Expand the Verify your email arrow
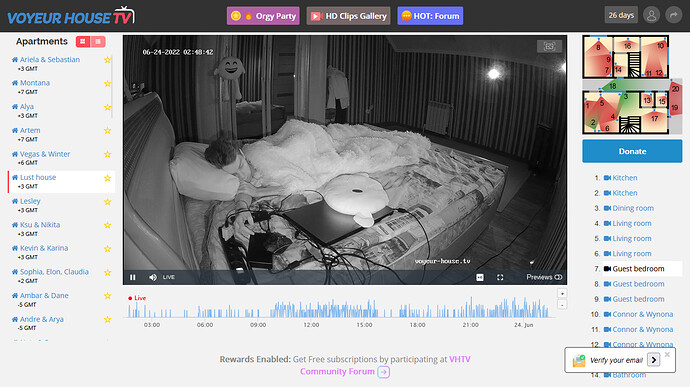690x387 pixels. pyautogui.click(x=654, y=360)
